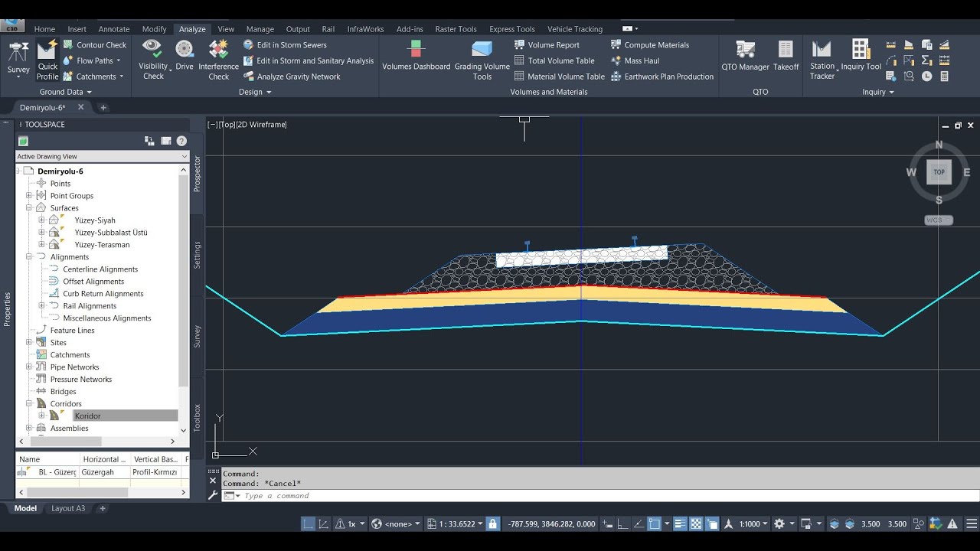Open the Volumes Dashboard

coord(416,55)
